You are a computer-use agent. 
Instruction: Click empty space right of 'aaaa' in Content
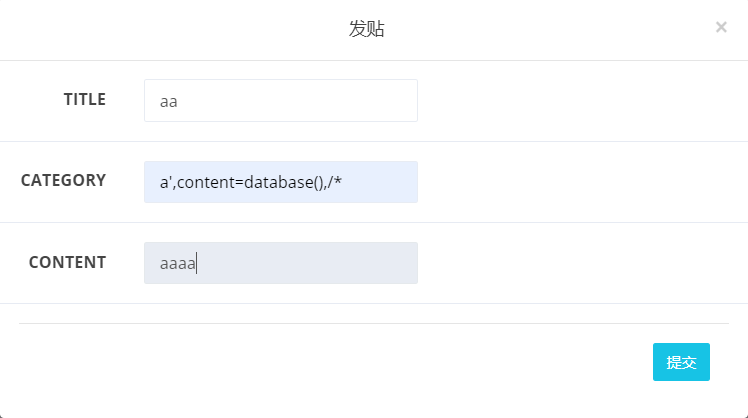click(320, 263)
